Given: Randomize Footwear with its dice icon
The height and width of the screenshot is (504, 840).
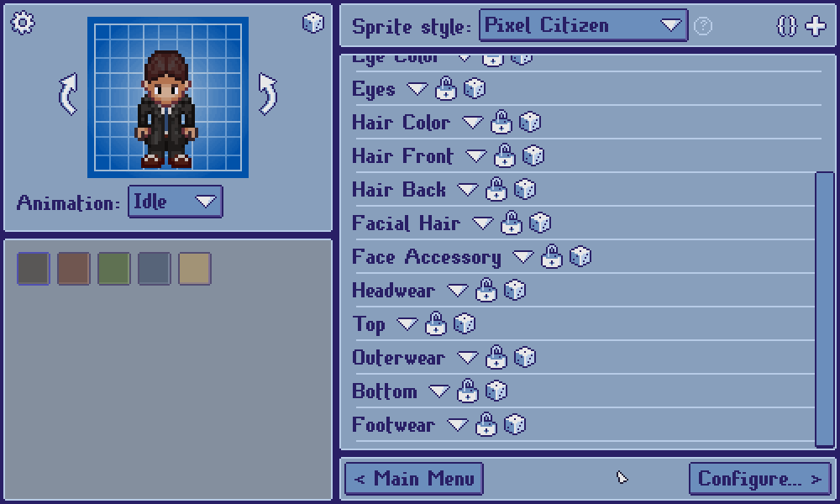Looking at the screenshot, I should [x=514, y=425].
